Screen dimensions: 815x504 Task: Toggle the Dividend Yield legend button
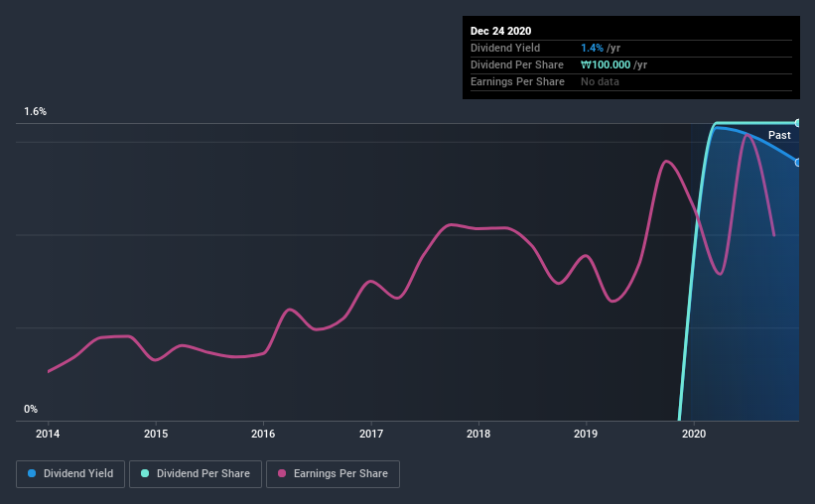pyautogui.click(x=70, y=474)
